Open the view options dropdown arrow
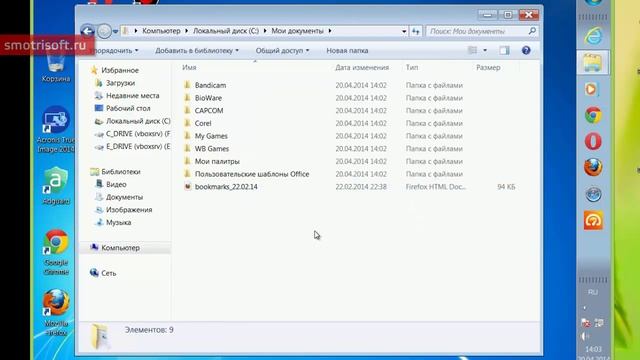 tap(485, 50)
